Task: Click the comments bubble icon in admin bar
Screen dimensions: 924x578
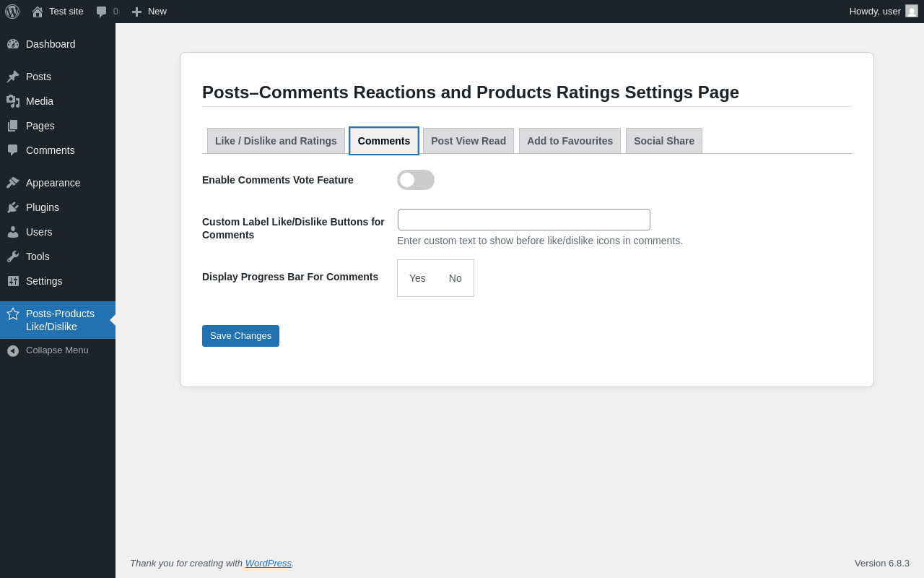Action: (x=101, y=12)
